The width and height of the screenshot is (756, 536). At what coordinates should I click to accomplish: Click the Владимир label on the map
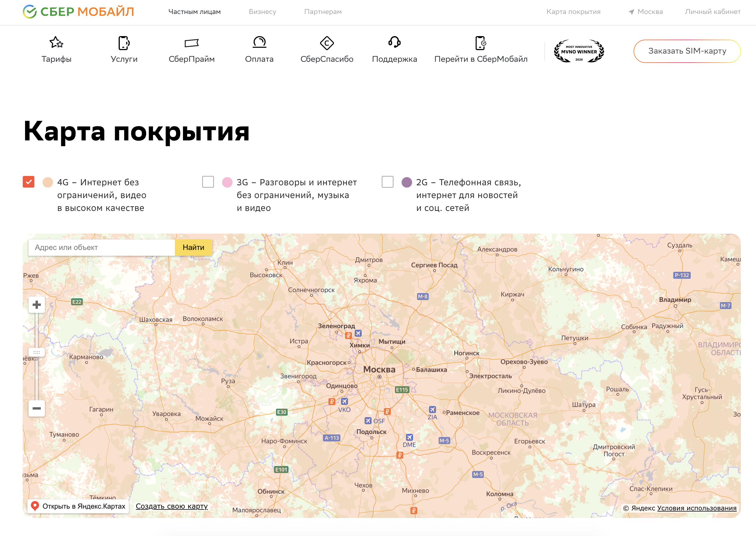click(x=675, y=300)
